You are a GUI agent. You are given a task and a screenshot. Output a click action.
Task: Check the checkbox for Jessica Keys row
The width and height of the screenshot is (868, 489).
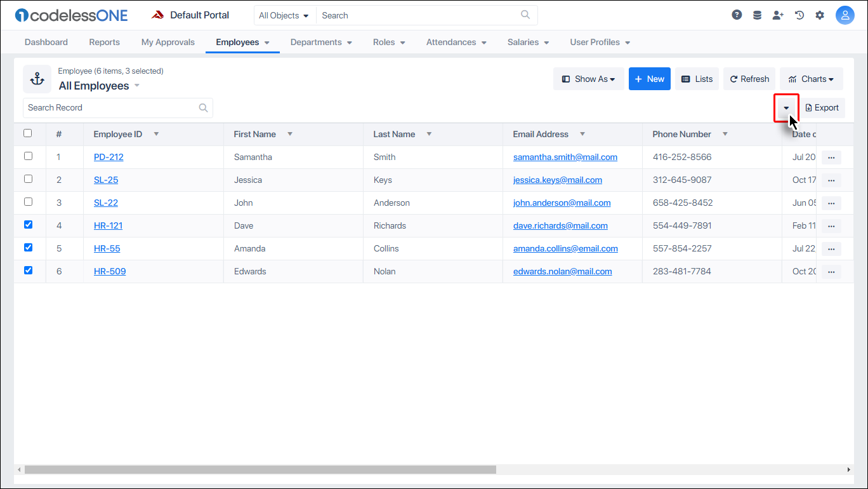pos(28,178)
